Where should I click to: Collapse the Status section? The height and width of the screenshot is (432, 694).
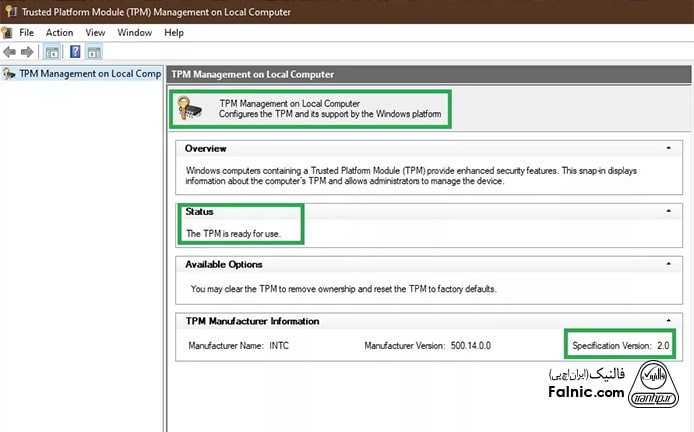point(667,212)
